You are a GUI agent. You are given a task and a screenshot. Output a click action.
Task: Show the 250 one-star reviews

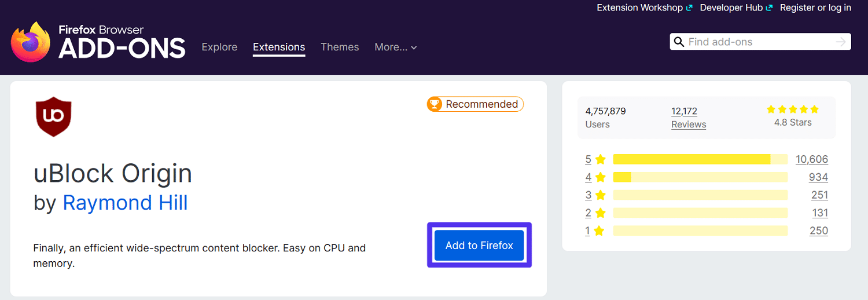point(818,231)
